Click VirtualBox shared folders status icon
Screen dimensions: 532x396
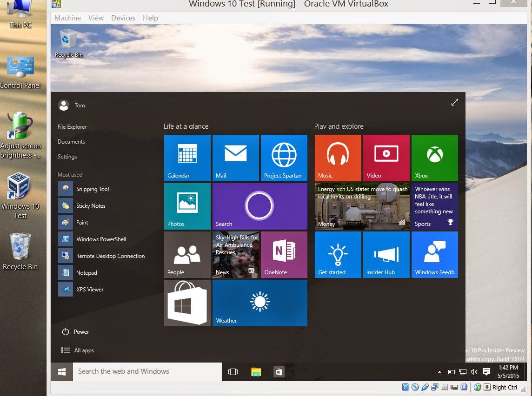(x=445, y=387)
